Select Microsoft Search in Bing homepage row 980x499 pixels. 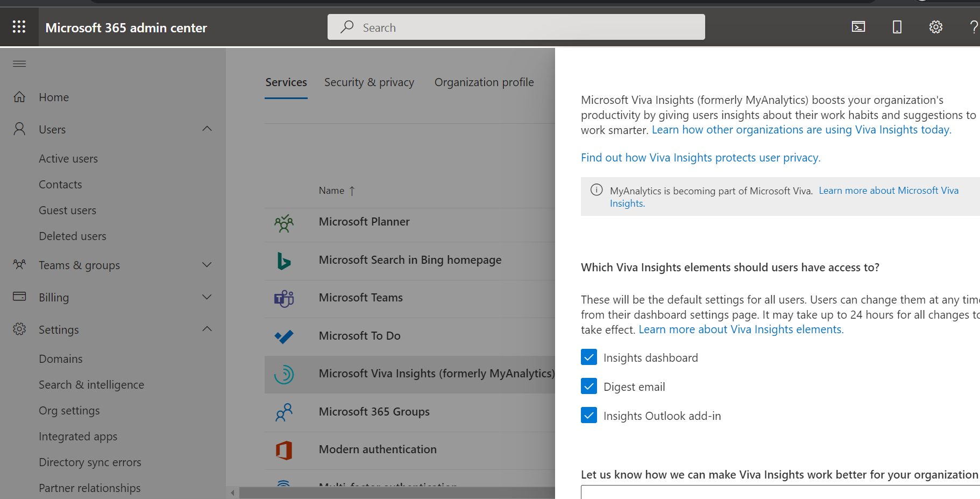coord(410,261)
